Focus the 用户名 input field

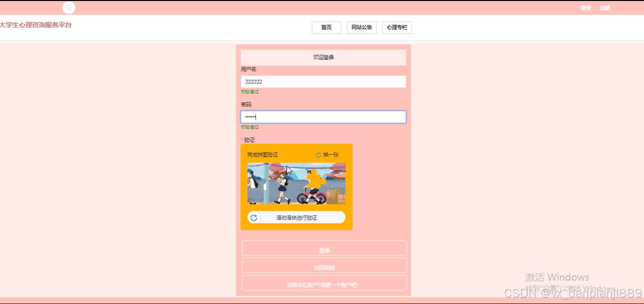click(x=323, y=82)
